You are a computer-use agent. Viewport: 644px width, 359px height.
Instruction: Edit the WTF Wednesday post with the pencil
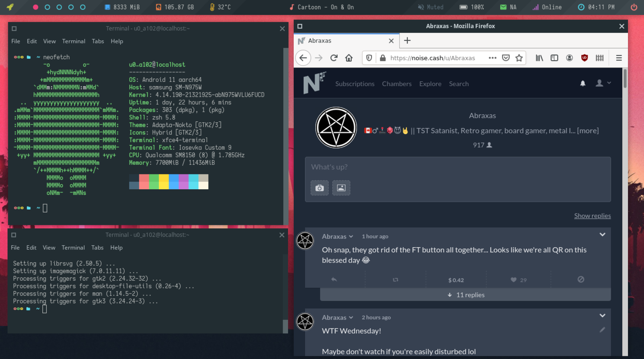click(602, 330)
